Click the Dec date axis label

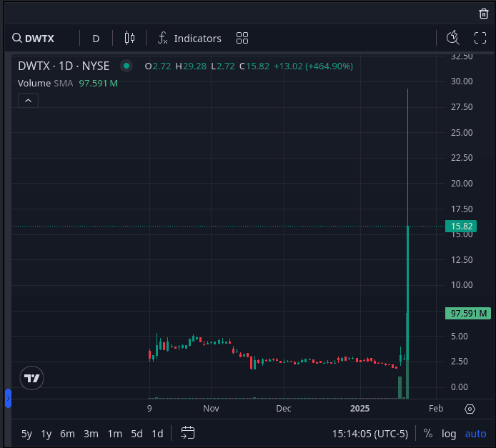click(284, 409)
